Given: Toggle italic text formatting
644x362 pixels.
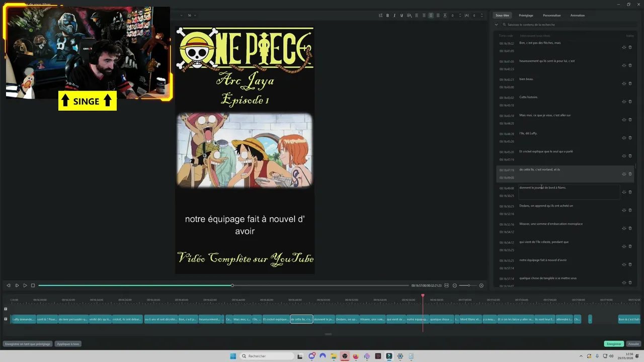Looking at the screenshot, I should click(394, 16).
